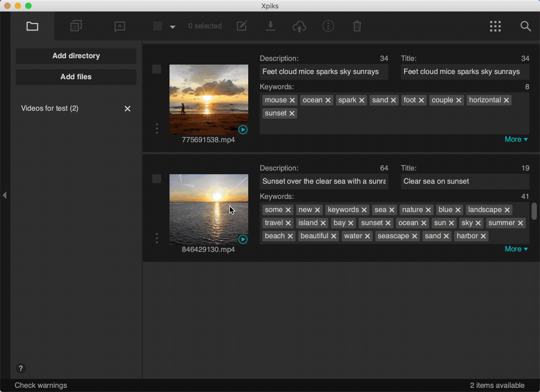Open the search magnifier icon
This screenshot has height=392, width=540.
coord(525,26)
